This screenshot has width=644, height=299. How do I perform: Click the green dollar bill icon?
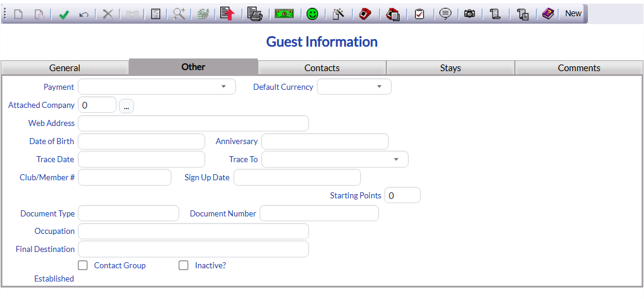(284, 14)
